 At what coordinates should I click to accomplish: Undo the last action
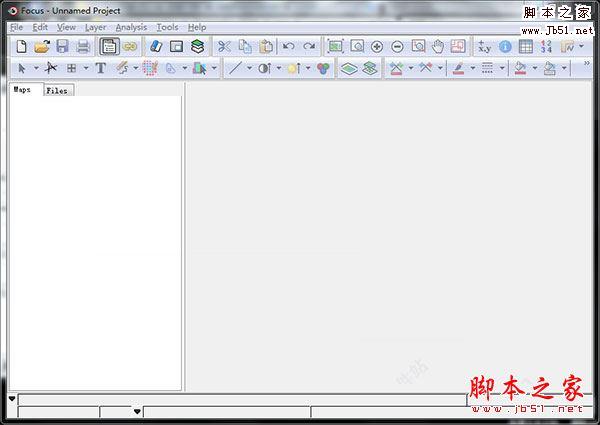click(289, 46)
